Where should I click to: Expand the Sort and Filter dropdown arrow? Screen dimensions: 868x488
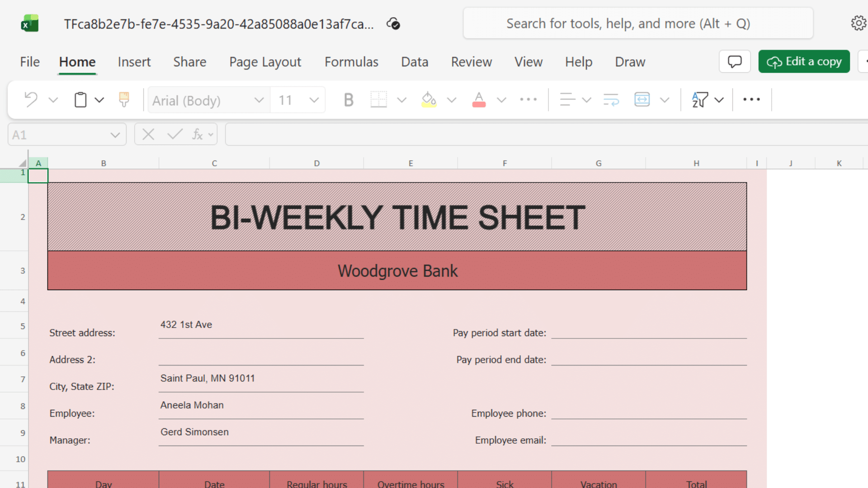pyautogui.click(x=719, y=100)
